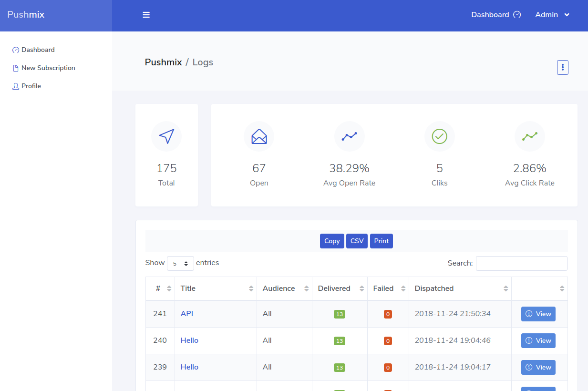Viewport: 588px width, 391px height.
Task: Click the 175 Total value
Action: [166, 168]
